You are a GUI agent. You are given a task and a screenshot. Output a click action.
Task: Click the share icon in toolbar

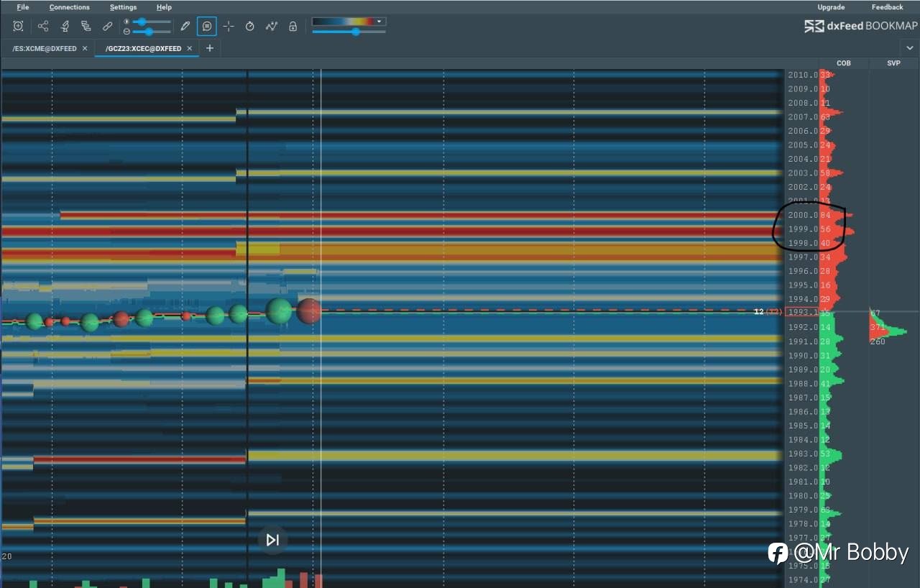pyautogui.click(x=43, y=26)
